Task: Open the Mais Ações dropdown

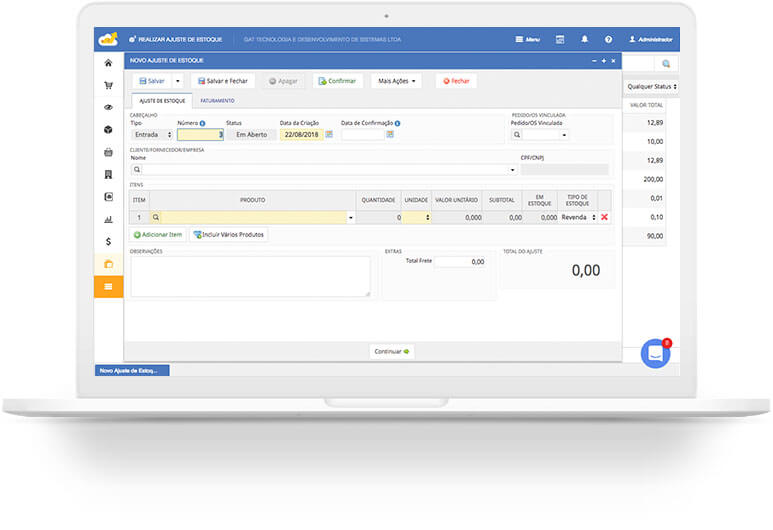Action: [x=396, y=81]
